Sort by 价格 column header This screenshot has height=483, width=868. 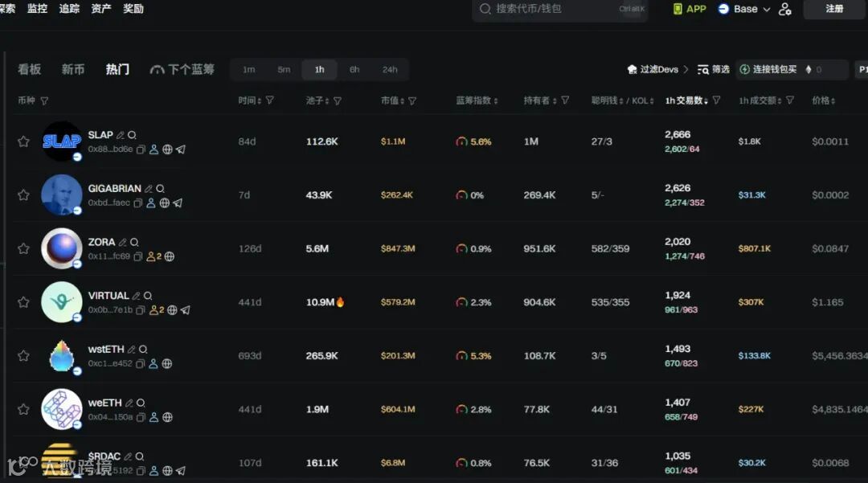coord(823,100)
